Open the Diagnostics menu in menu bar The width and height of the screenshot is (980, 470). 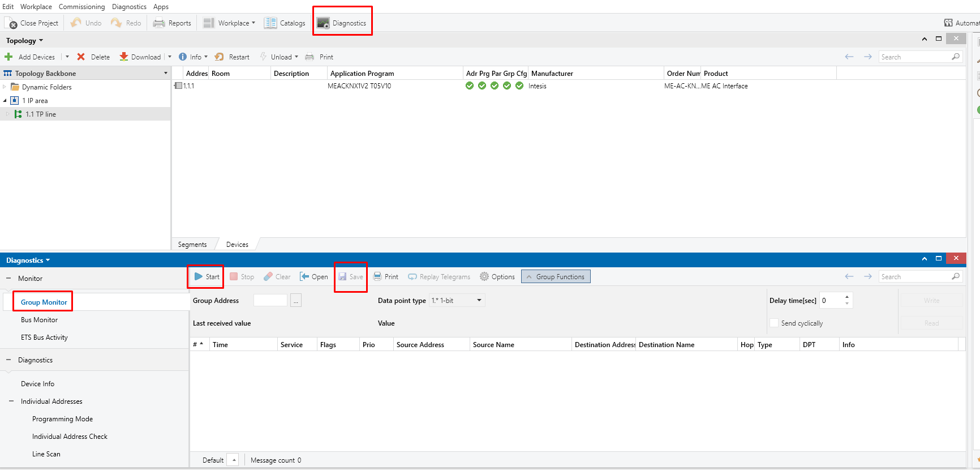point(129,7)
